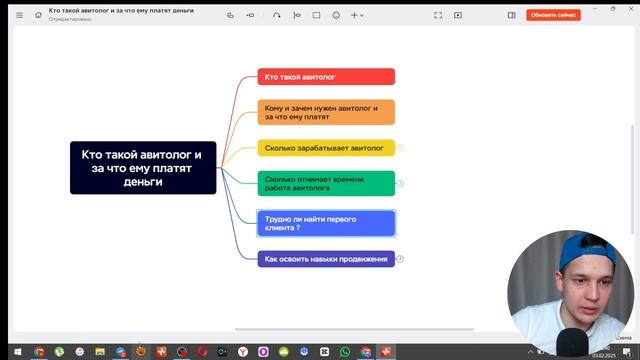
Task: Insert a summary bracket
Action: 297,15
